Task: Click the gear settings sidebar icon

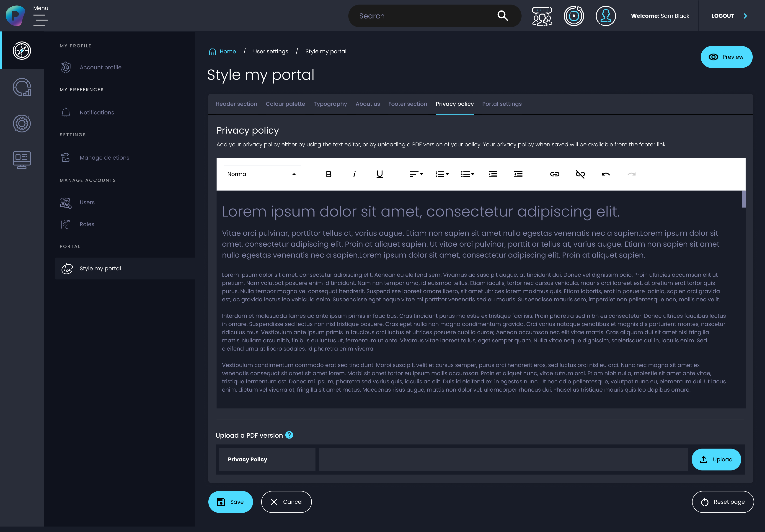Action: [22, 124]
